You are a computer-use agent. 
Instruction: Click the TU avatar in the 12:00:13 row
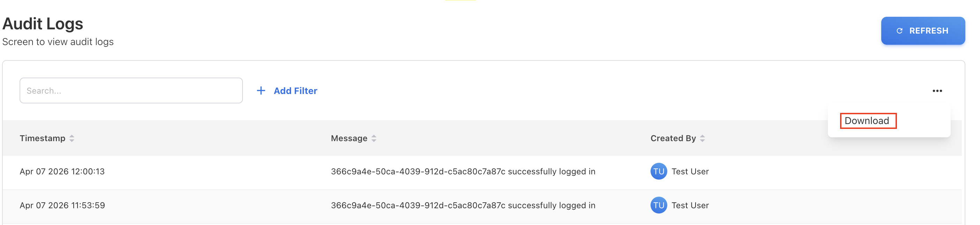pos(659,171)
